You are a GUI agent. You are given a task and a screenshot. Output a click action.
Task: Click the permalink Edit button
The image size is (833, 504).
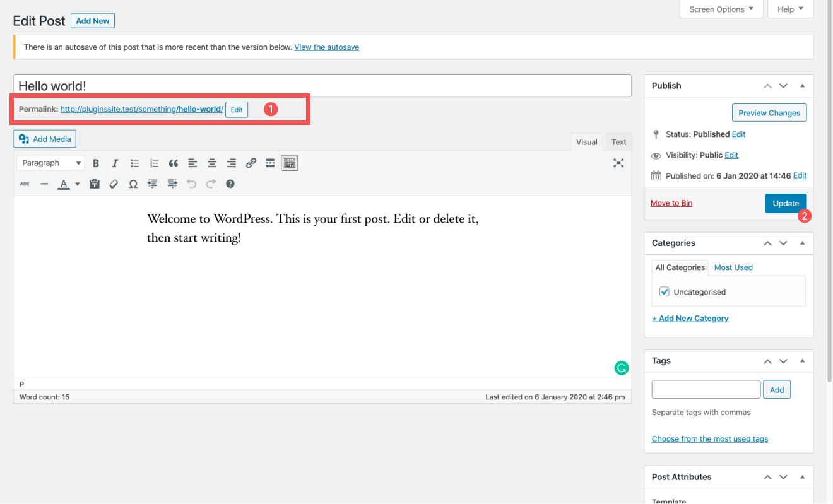(237, 110)
